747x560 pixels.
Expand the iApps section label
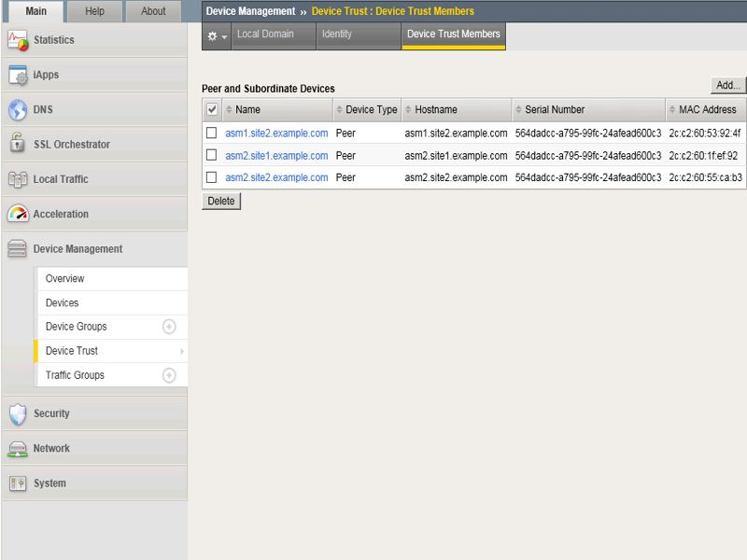point(46,75)
